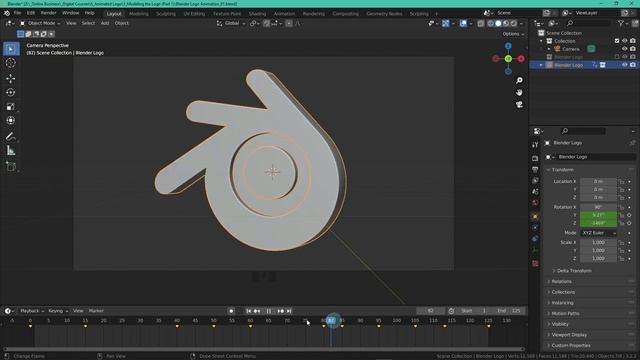Click the Rotation Y keyed value field
Viewport: 640px width, 360px height.
pyautogui.click(x=598, y=215)
